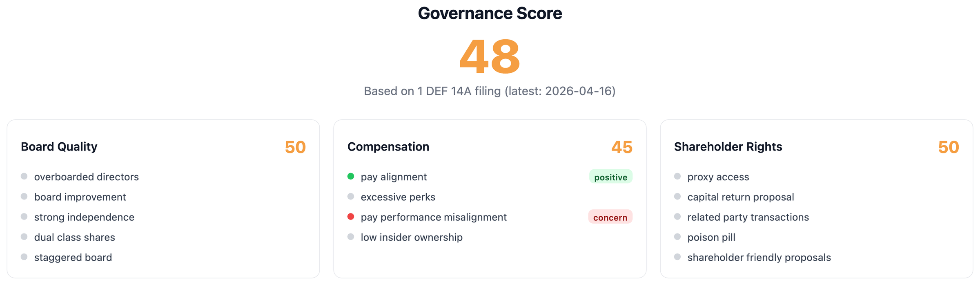Screen dimensions: 980x285
Task: Click the gray dot beside staggered board
Action: click(24, 257)
